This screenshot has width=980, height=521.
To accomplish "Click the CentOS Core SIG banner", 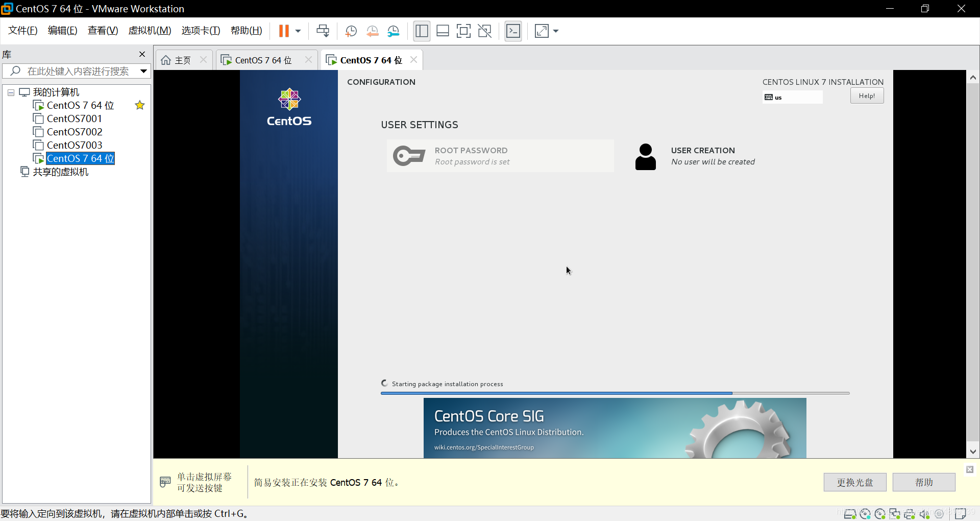I will pos(615,428).
